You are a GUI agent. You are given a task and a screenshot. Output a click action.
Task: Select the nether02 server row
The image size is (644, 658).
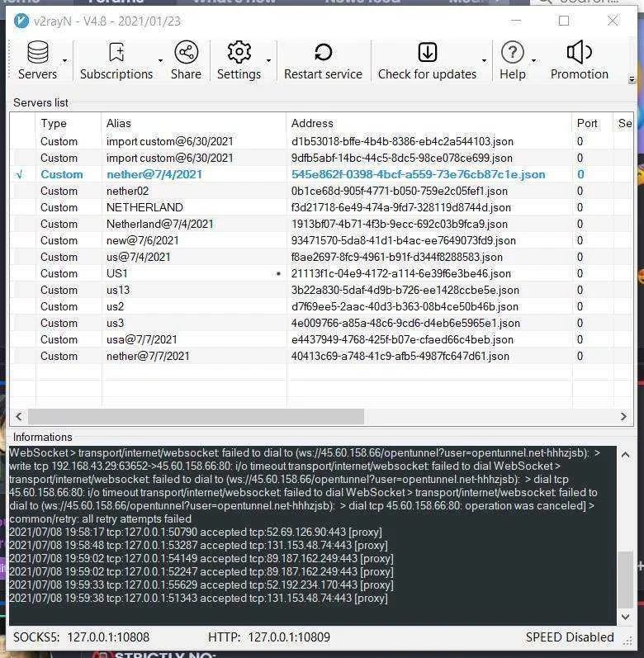(x=321, y=191)
